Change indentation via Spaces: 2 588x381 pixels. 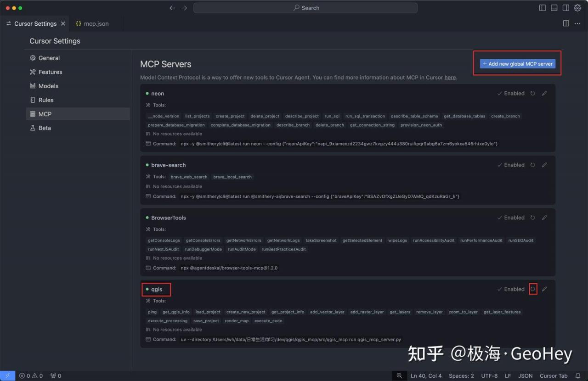point(461,375)
